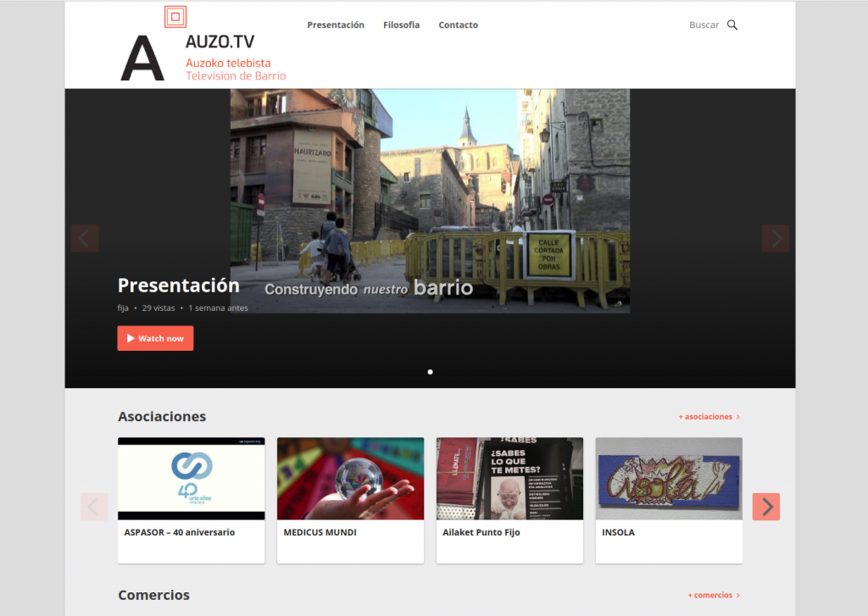The image size is (868, 616).
Task: Open the MEDICUS MUNDI video thumbnail
Action: pos(350,479)
